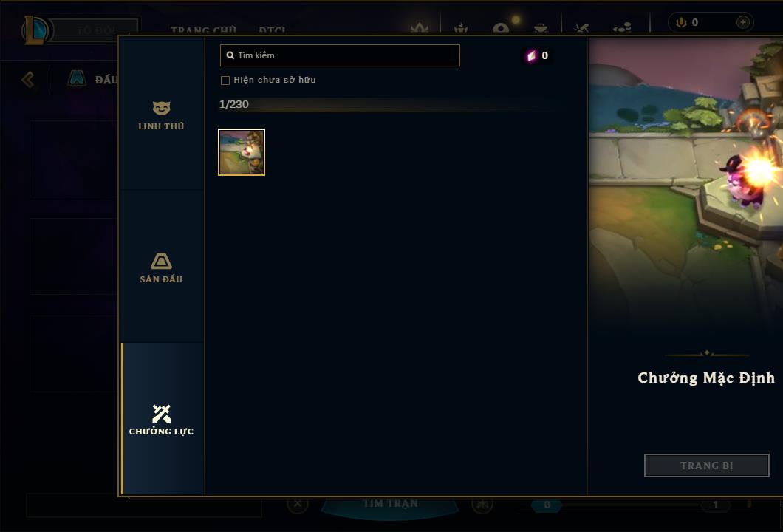Click the Trang Bị equip button
The image size is (783, 532).
pyautogui.click(x=706, y=465)
